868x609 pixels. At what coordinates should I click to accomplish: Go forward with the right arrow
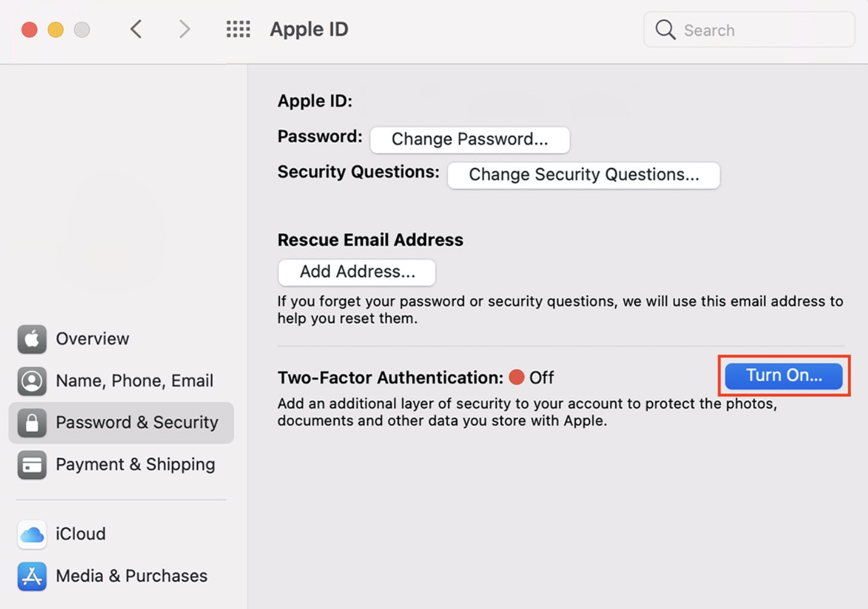184,29
